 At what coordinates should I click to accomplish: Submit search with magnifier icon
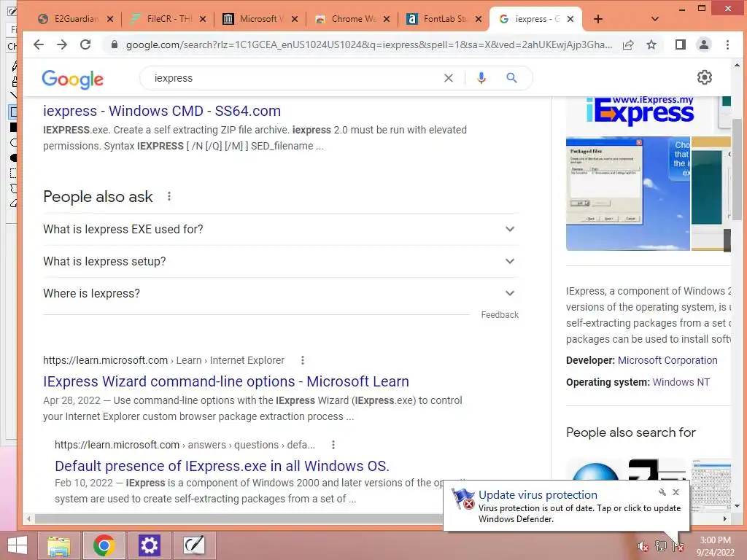click(511, 77)
